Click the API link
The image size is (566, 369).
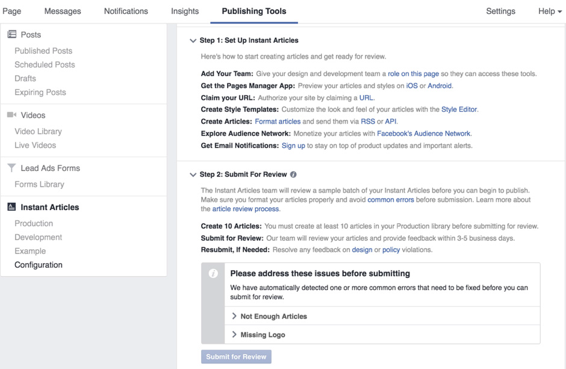tap(391, 121)
